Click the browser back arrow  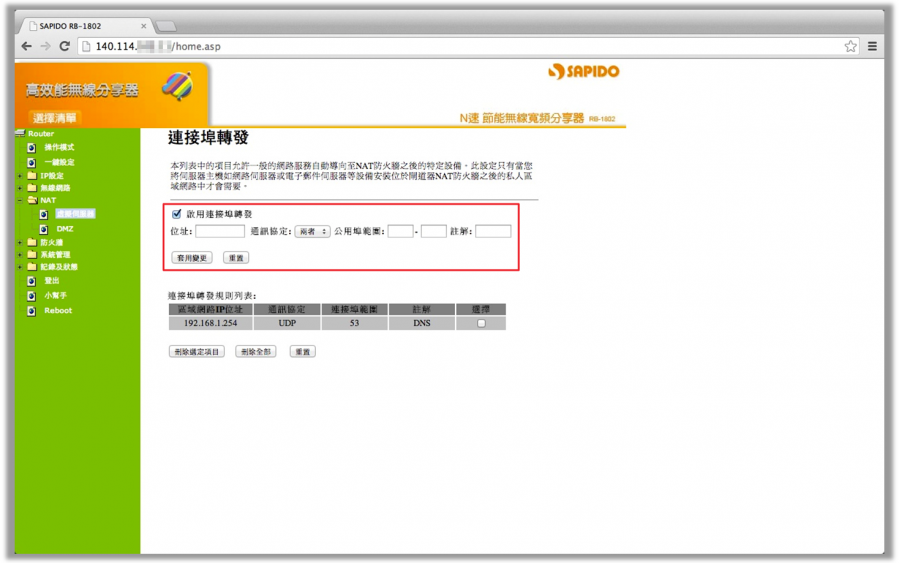27,46
